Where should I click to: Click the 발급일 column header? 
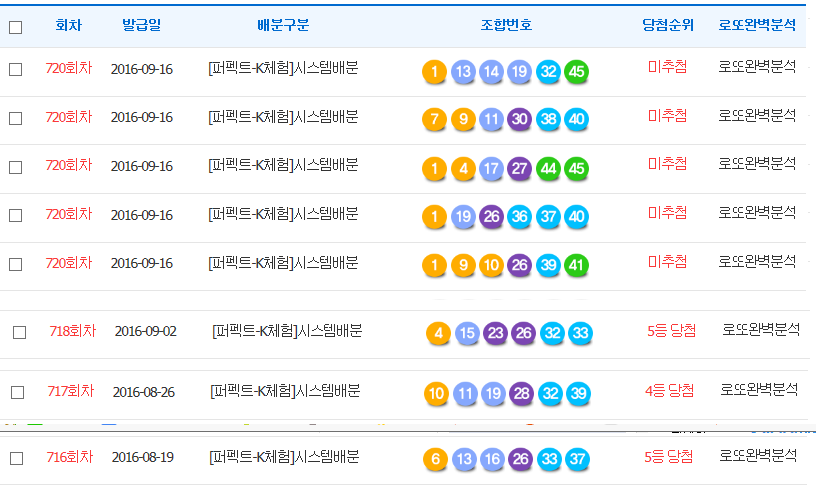(x=141, y=25)
